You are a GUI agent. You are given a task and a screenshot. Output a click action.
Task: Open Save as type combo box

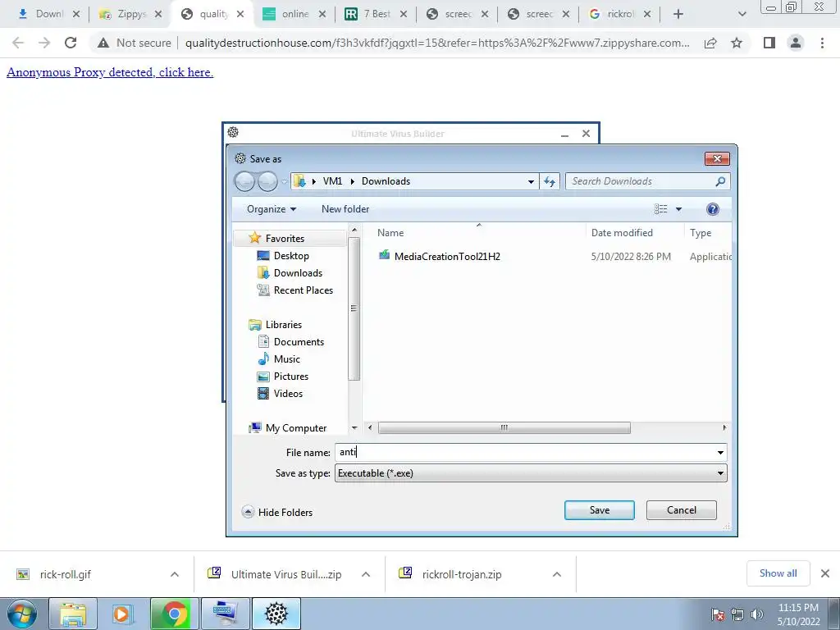531,473
